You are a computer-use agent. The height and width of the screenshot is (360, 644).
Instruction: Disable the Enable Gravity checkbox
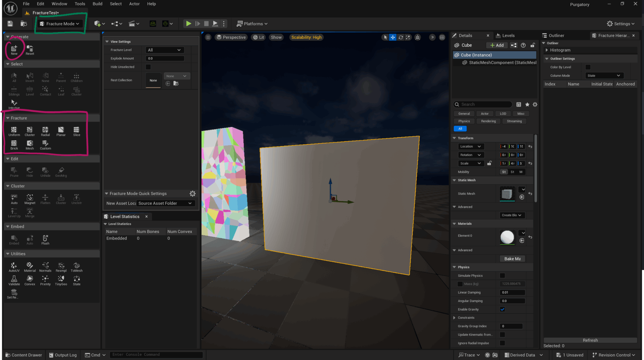pos(502,309)
